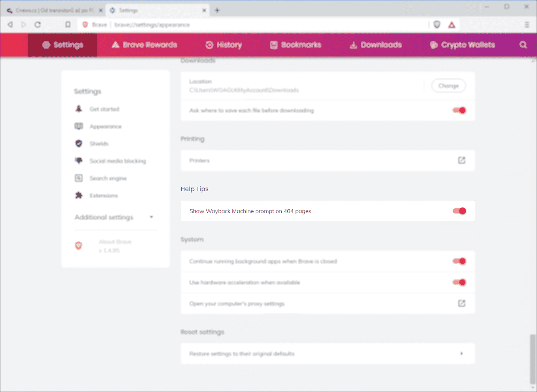The height and width of the screenshot is (392, 537).
Task: Click the 'Printing' section heading
Action: pyautogui.click(x=193, y=139)
